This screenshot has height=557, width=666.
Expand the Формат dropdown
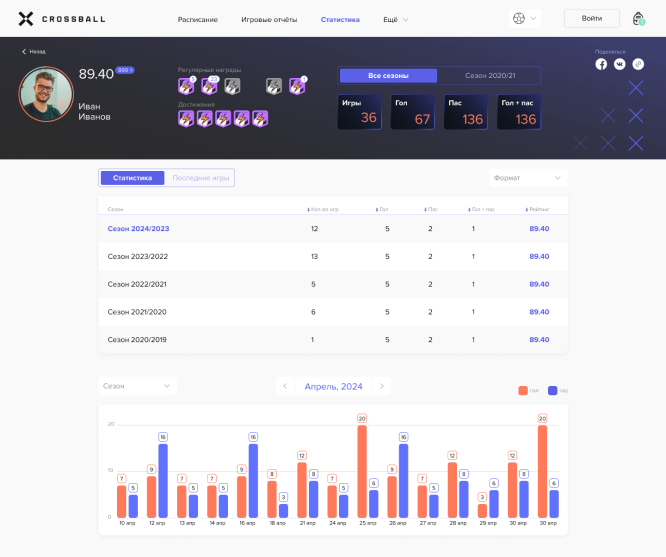pyautogui.click(x=528, y=178)
